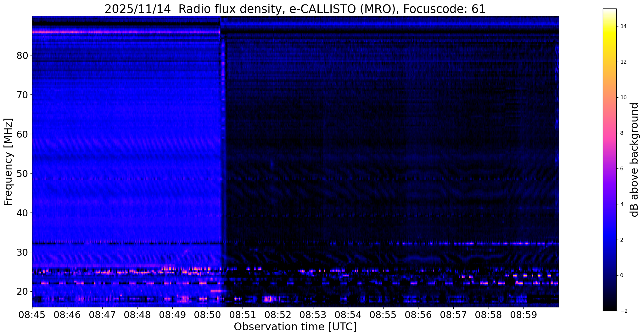Click the colorbar tick value 8
644x336 pixels.
tap(622, 133)
